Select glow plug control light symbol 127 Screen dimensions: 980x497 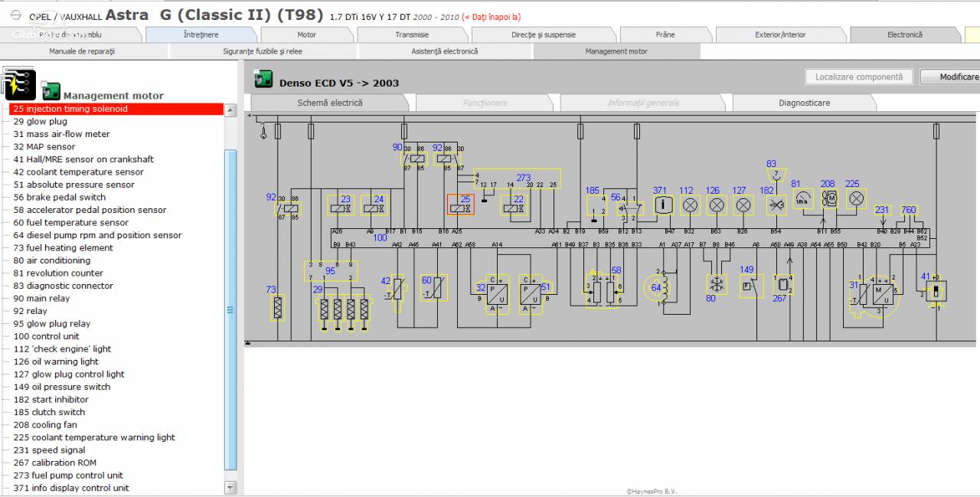pyautogui.click(x=742, y=204)
